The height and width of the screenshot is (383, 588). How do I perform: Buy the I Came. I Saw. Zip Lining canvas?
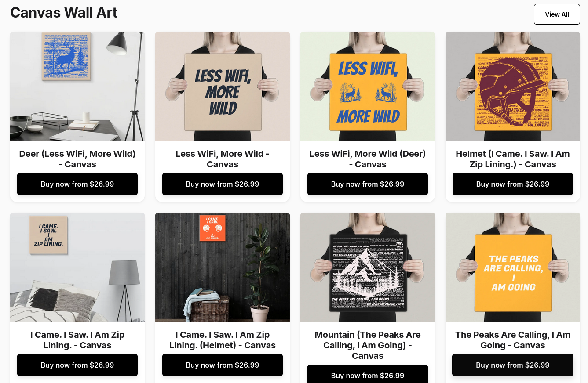[x=77, y=365]
